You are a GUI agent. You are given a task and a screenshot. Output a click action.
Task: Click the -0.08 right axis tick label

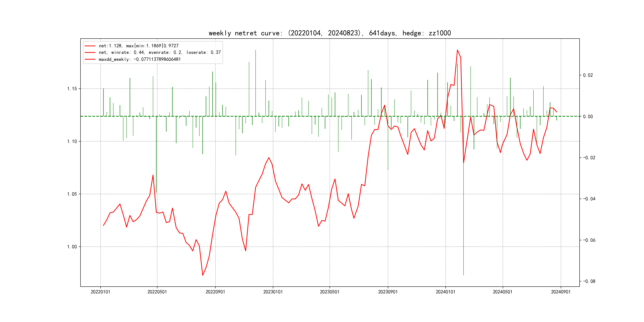(589, 281)
